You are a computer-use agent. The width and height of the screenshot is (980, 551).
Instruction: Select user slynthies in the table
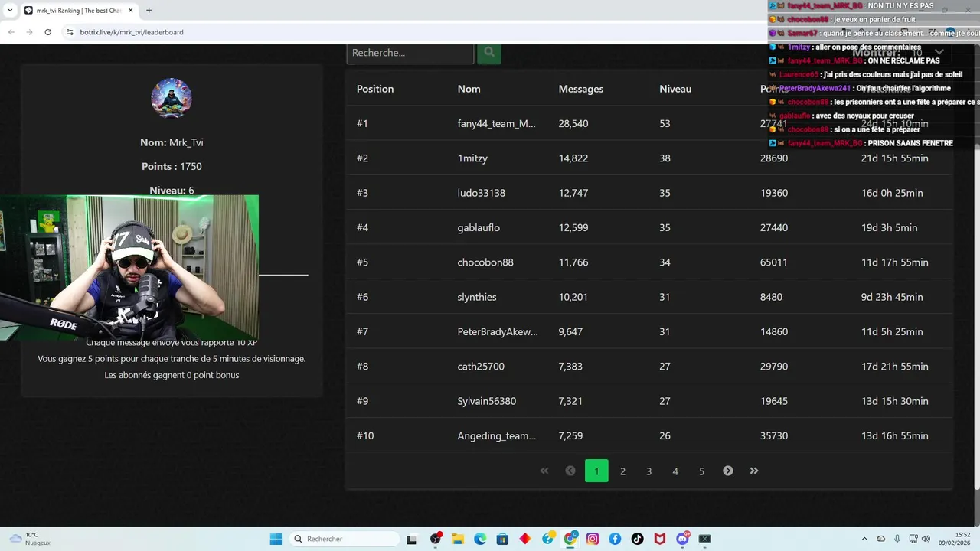tap(477, 297)
